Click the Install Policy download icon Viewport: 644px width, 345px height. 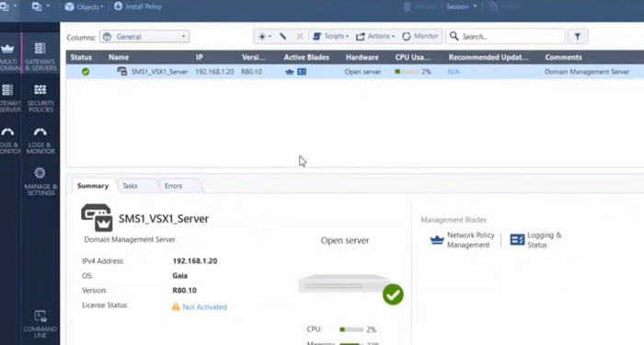(119, 6)
